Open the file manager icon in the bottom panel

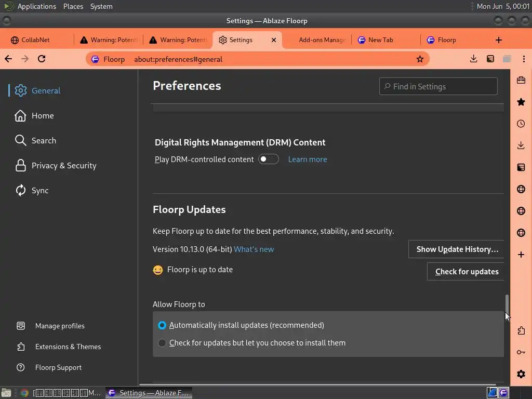(x=6, y=393)
